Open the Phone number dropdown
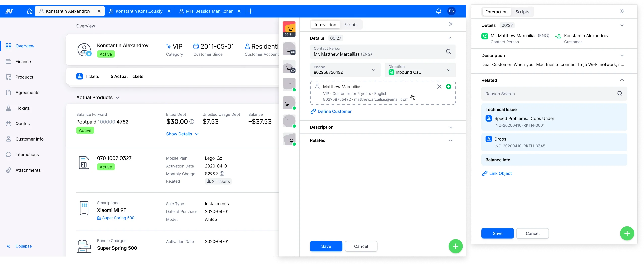The width and height of the screenshot is (644, 265). [x=345, y=70]
